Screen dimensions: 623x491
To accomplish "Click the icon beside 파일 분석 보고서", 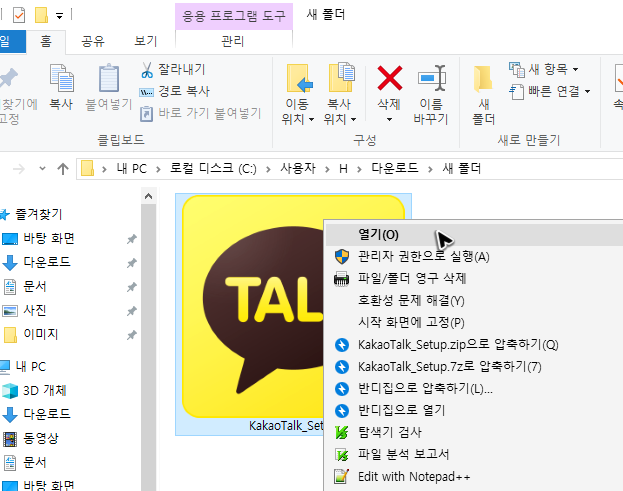I will pos(341,454).
